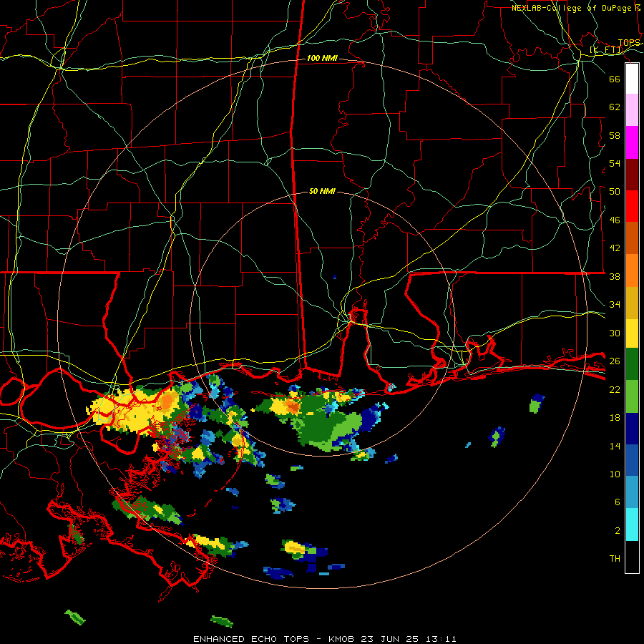Image resolution: width=644 pixels, height=644 pixels.
Task: Click the legend value '26'
Action: point(615,361)
